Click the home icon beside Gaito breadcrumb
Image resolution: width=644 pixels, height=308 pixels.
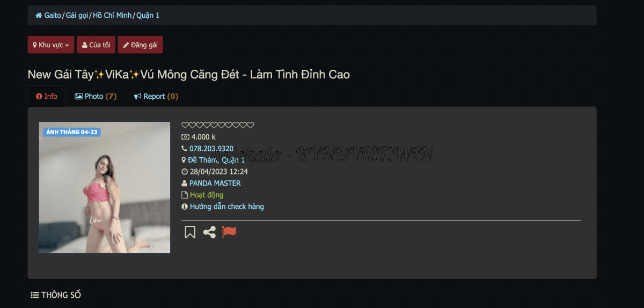click(39, 16)
